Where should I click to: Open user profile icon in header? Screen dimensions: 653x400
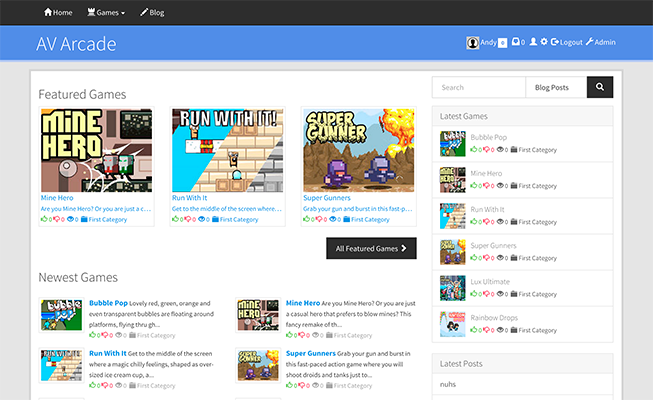[x=533, y=42]
